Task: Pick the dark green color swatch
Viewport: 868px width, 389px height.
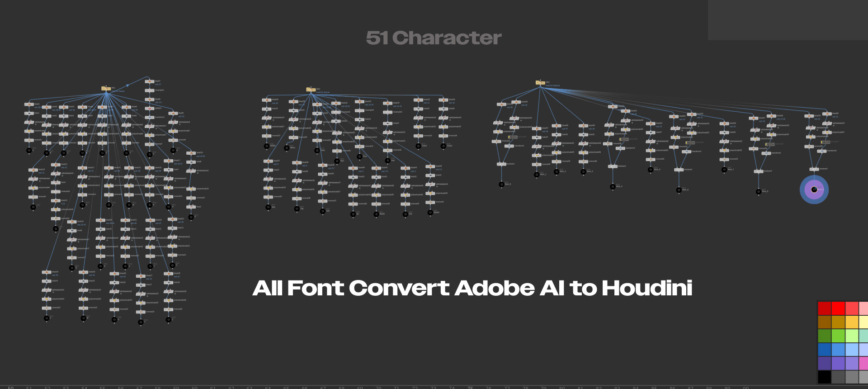Action: 824,336
